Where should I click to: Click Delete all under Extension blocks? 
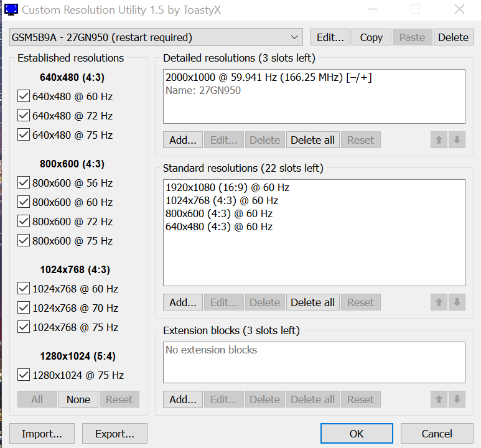pos(313,399)
